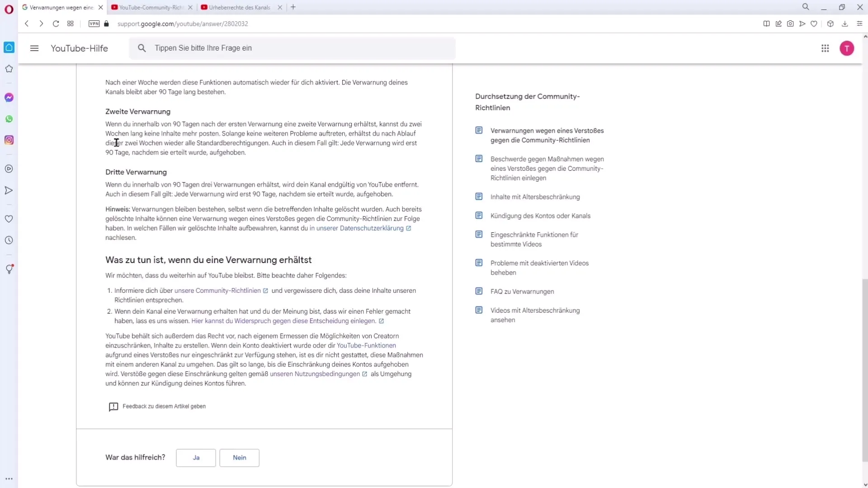Open the YouTube-Hilfe hamburger menu

point(34,48)
